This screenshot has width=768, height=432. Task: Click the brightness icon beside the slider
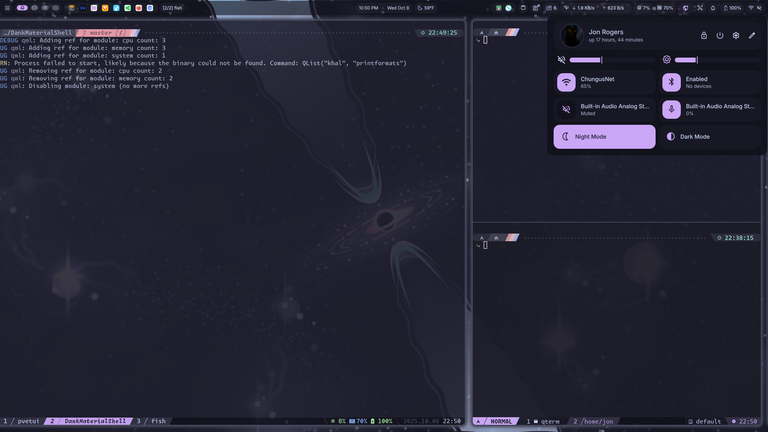(x=667, y=60)
